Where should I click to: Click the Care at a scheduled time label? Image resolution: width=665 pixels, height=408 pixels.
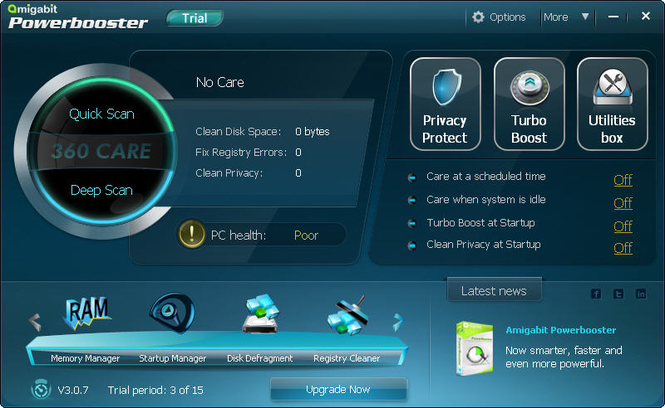coord(486,176)
